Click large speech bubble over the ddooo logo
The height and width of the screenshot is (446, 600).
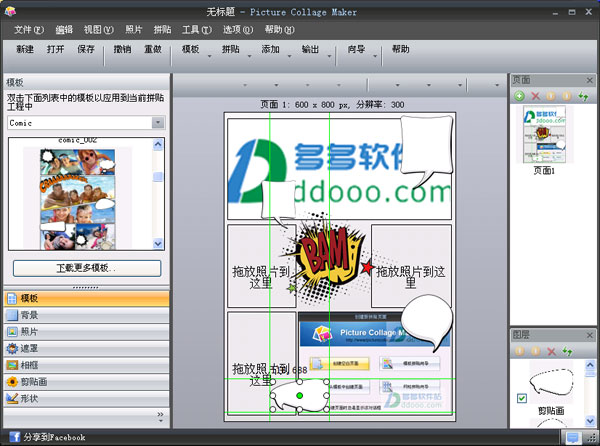click(426, 150)
